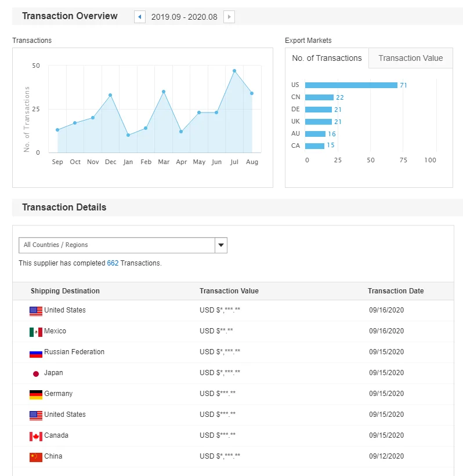
Task: Click the Mexico flag icon
Action: [x=36, y=332]
